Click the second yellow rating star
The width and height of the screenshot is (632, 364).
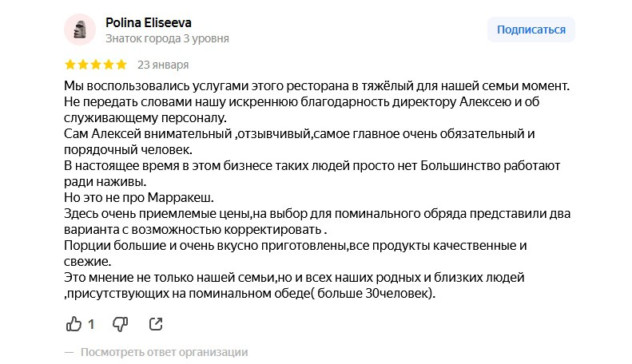[x=83, y=65]
